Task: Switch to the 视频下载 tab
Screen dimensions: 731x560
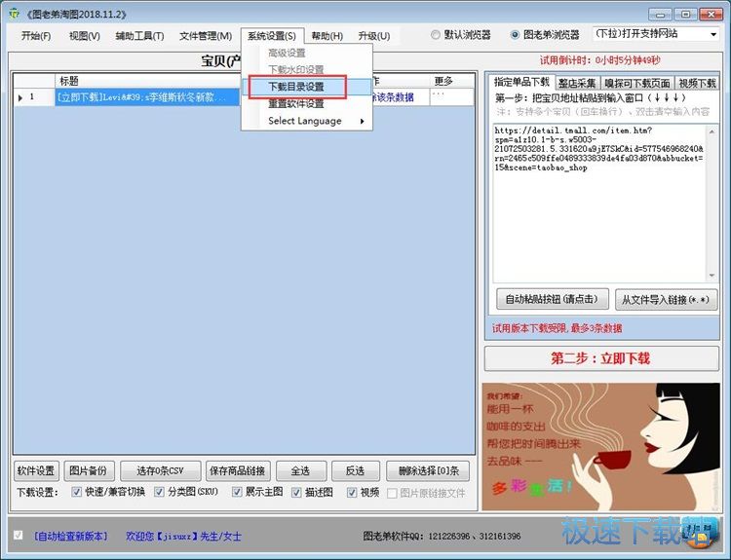Action: coord(697,83)
